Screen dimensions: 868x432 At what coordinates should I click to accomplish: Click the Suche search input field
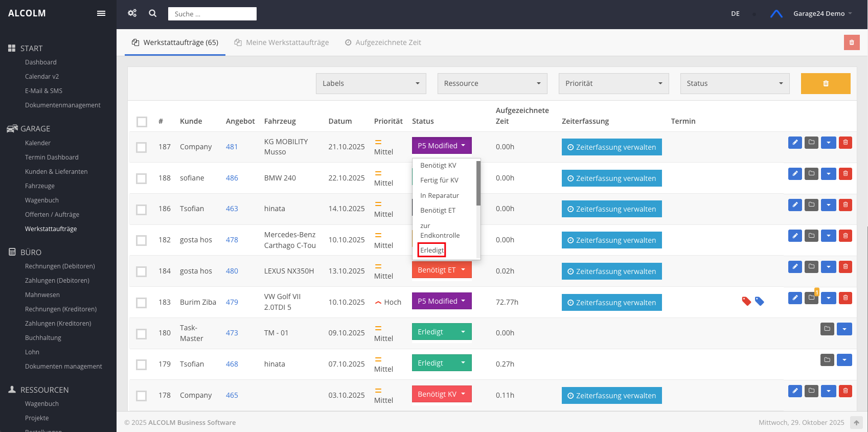(x=212, y=14)
